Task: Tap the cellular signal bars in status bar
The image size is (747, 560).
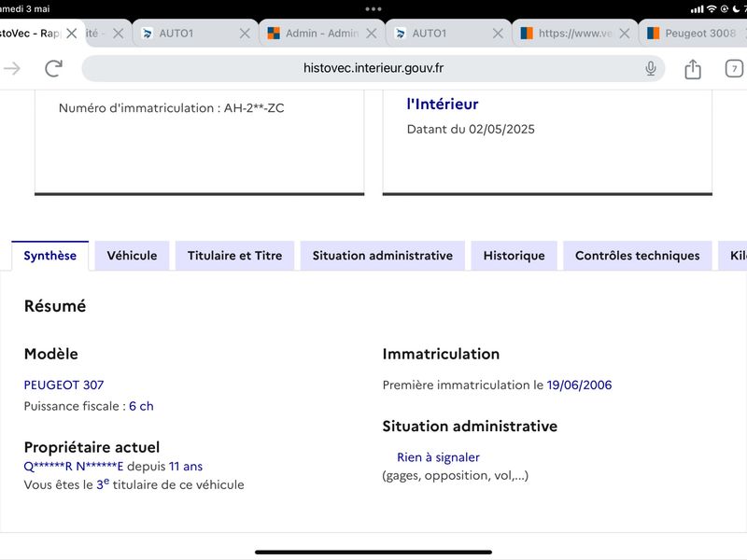Action: click(x=697, y=9)
